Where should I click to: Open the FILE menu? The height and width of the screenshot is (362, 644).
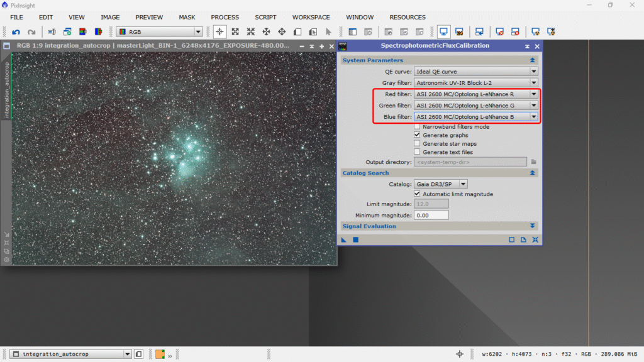pos(16,17)
